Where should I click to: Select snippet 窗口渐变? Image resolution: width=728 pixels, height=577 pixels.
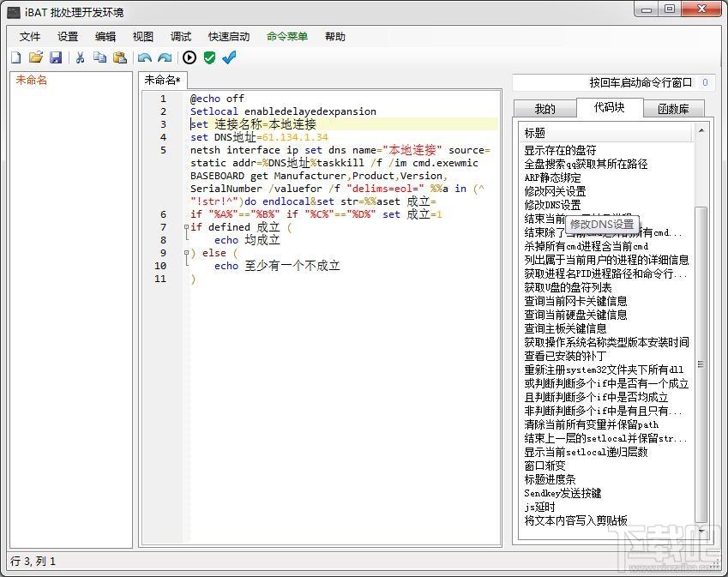click(x=544, y=466)
